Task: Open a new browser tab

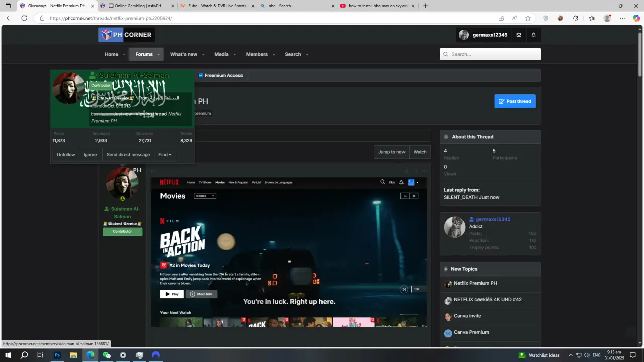Action: [x=425, y=6]
